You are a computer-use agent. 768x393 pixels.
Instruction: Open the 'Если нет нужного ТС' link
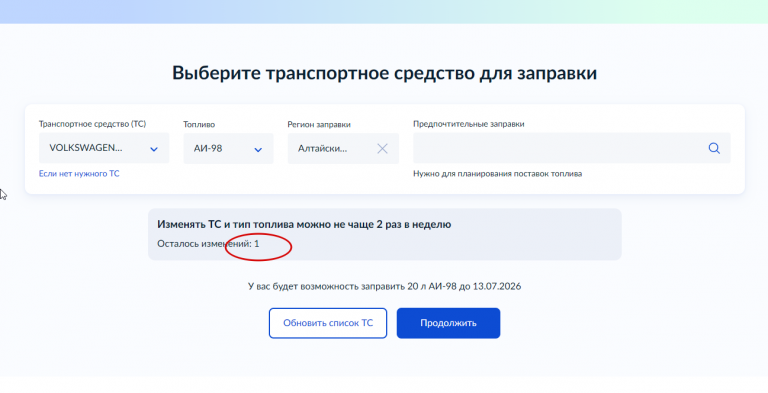(79, 173)
